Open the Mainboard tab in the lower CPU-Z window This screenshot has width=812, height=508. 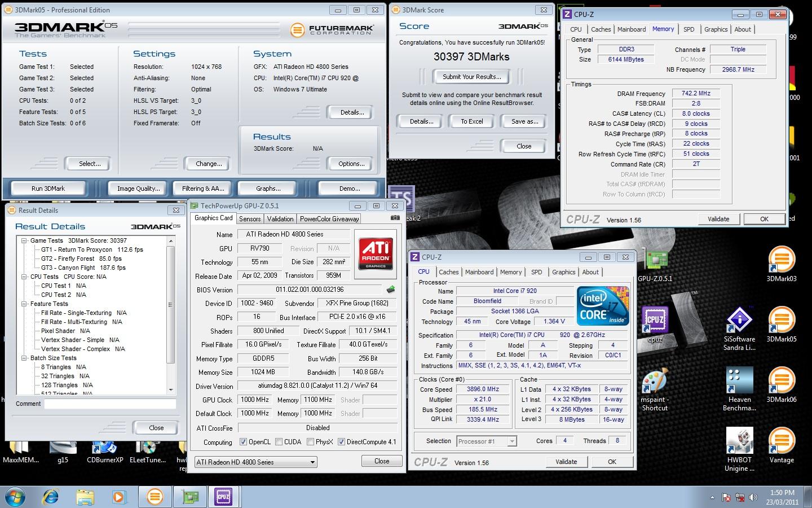point(479,272)
